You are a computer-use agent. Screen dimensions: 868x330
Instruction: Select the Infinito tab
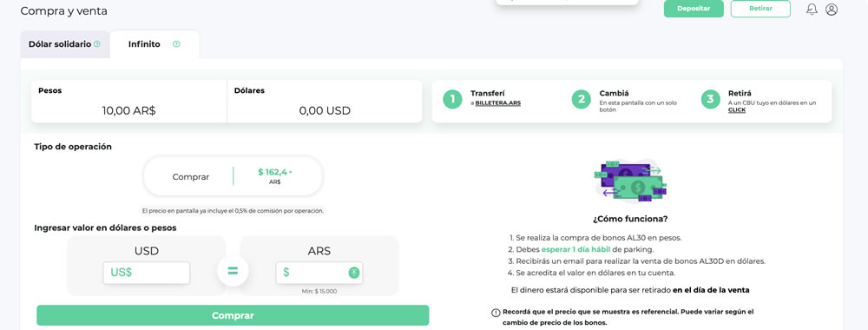point(155,44)
